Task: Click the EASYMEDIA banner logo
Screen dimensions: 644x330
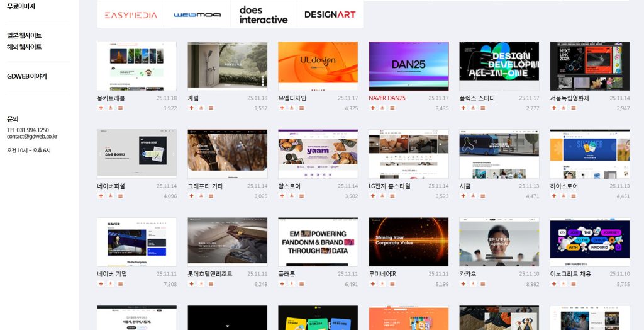Action: click(130, 14)
